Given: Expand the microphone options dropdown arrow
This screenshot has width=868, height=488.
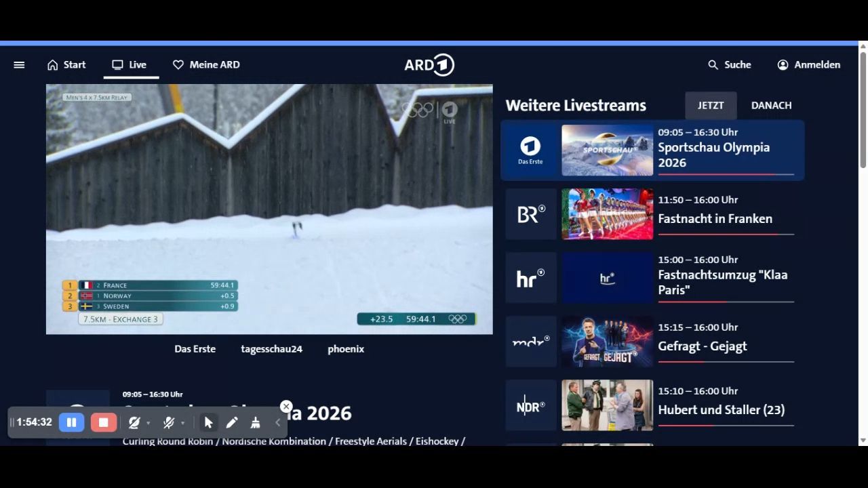Looking at the screenshot, I should pyautogui.click(x=183, y=423).
